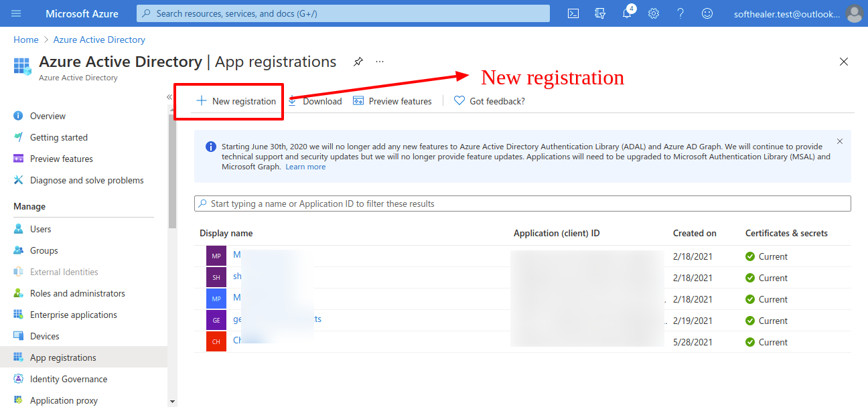Go to the Home breadcrumb

coord(26,39)
